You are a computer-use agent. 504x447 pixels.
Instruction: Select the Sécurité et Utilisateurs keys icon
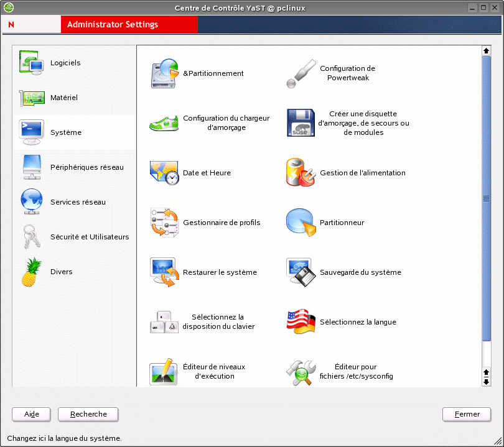click(32, 237)
